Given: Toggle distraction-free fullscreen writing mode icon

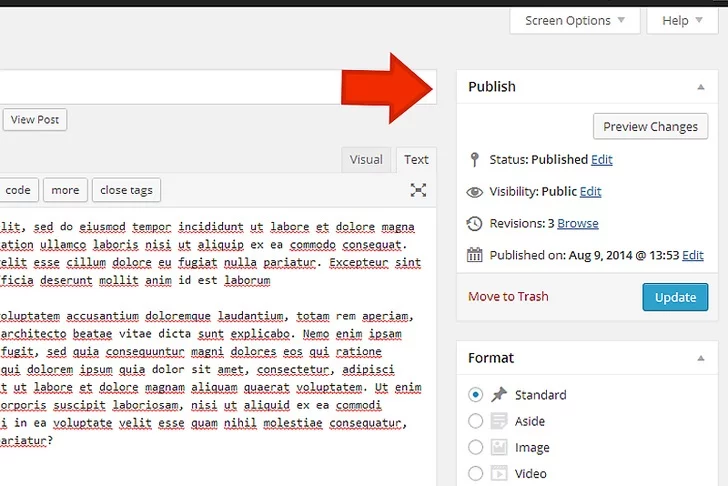Looking at the screenshot, I should click(x=418, y=190).
